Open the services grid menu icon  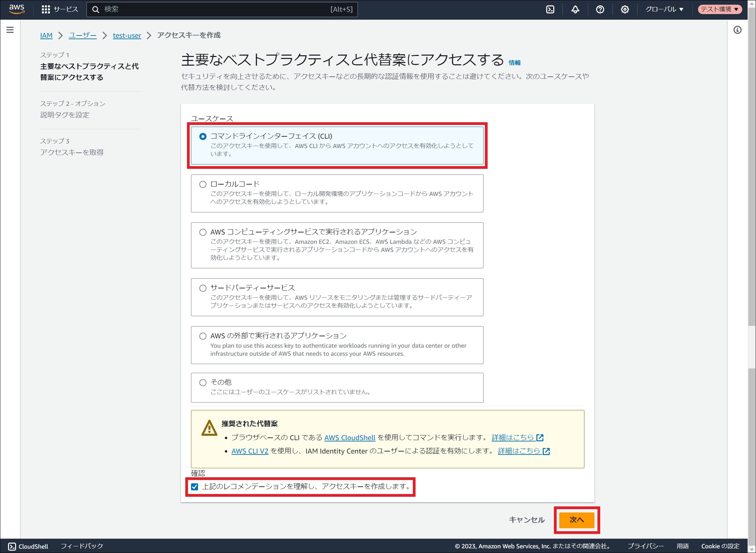46,9
